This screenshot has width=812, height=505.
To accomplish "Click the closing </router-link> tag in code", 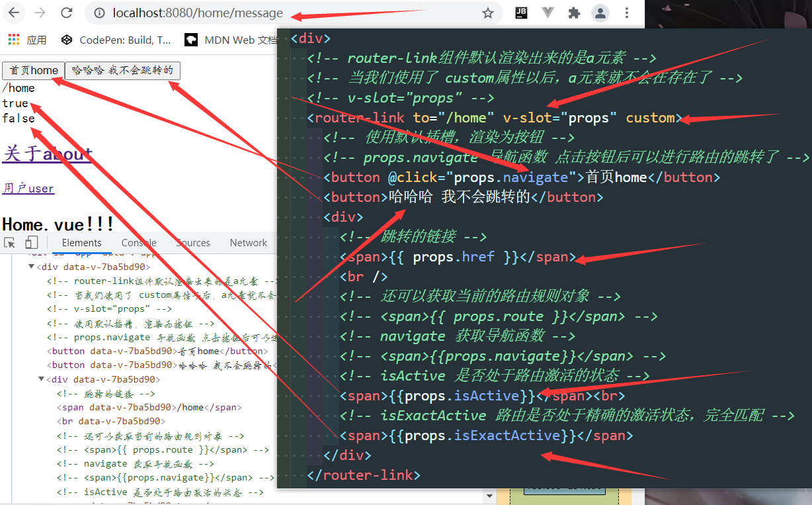I will point(364,475).
